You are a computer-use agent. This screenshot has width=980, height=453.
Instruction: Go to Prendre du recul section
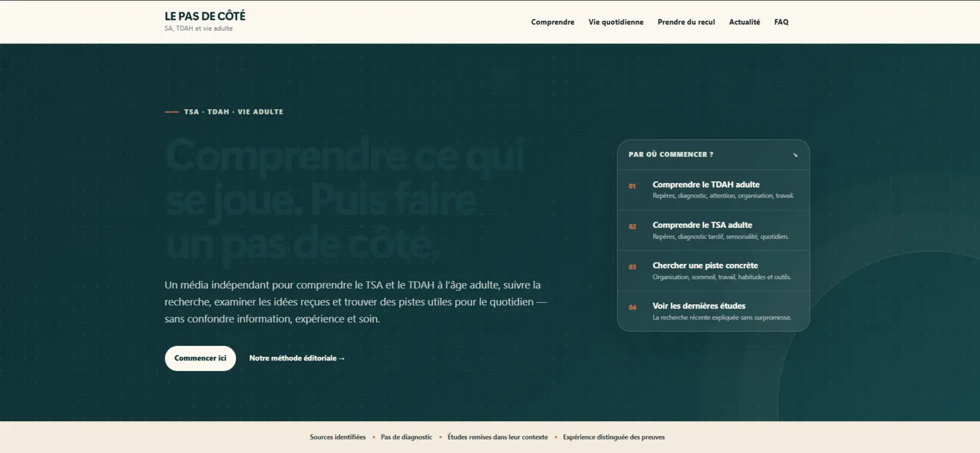pyautogui.click(x=686, y=22)
